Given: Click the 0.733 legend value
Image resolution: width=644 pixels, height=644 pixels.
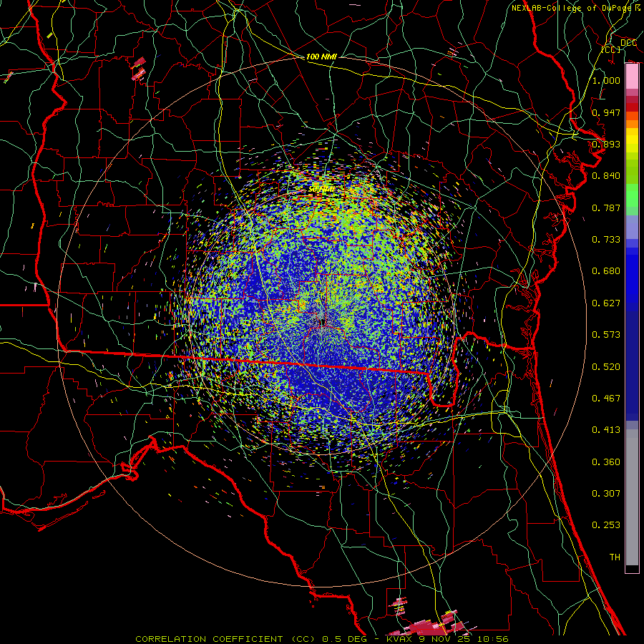Looking at the screenshot, I should pyautogui.click(x=606, y=240).
